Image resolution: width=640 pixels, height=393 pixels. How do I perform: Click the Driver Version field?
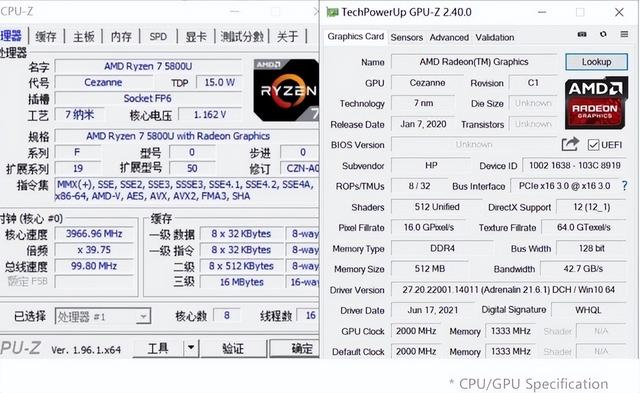(x=509, y=290)
